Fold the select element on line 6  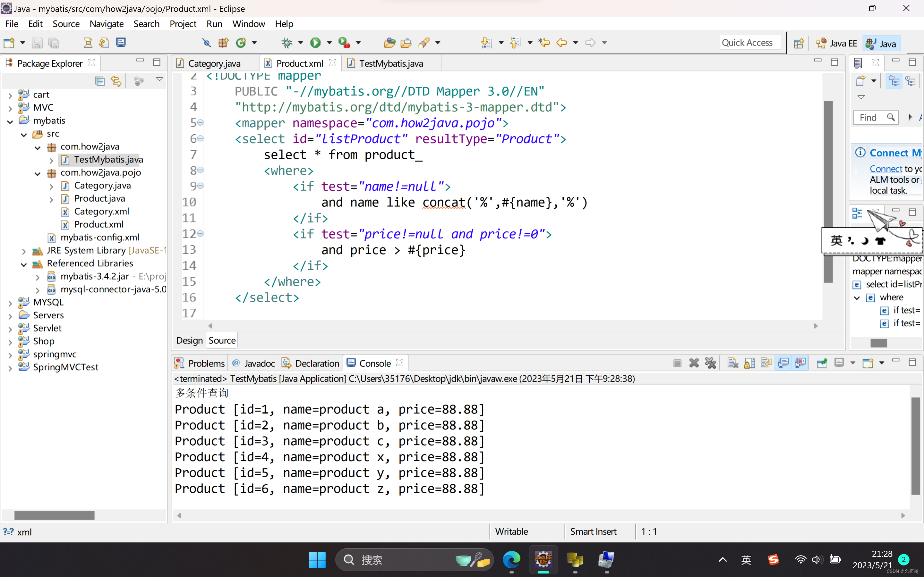[x=201, y=138]
